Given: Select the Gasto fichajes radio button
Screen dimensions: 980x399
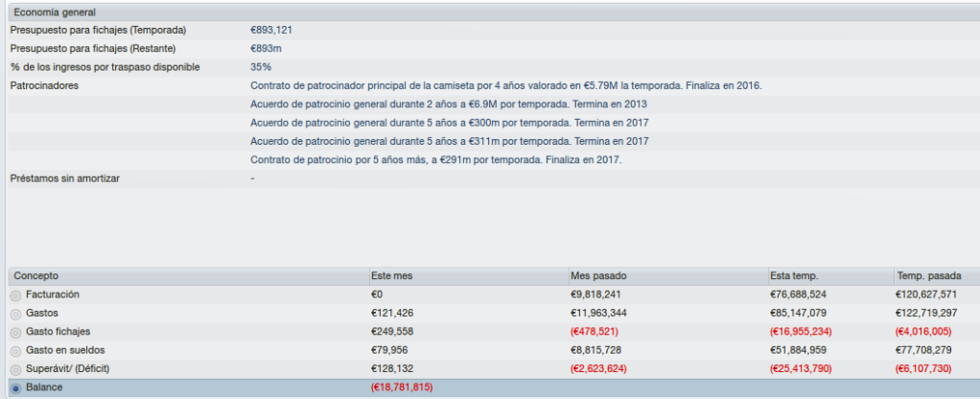Looking at the screenshot, I should pyautogui.click(x=16, y=332).
